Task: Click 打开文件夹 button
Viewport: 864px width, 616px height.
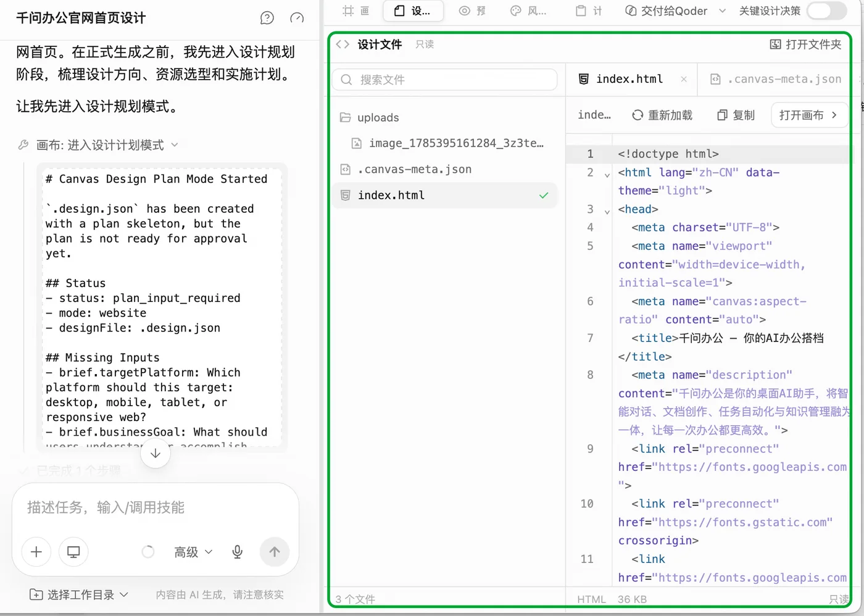Action: 805,44
